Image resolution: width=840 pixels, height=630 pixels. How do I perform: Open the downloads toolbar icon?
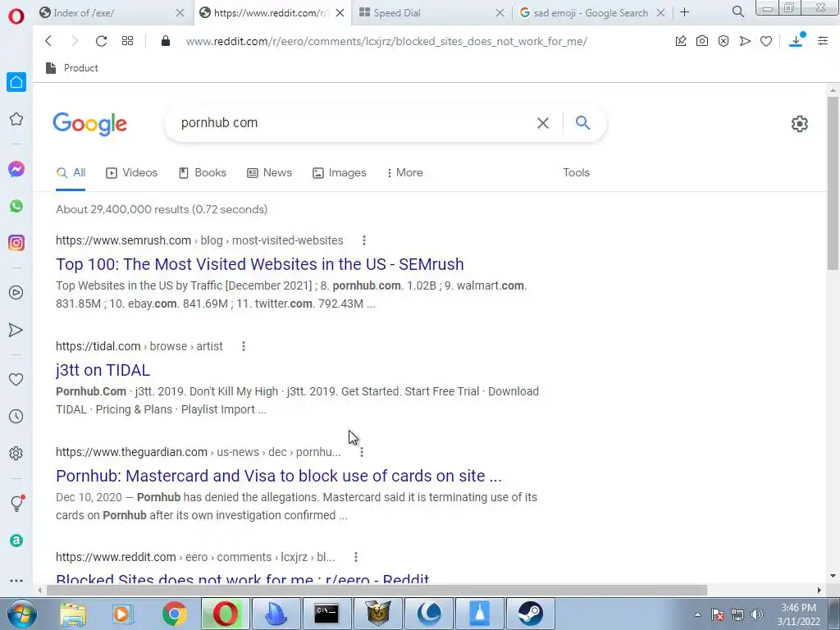[x=797, y=40]
